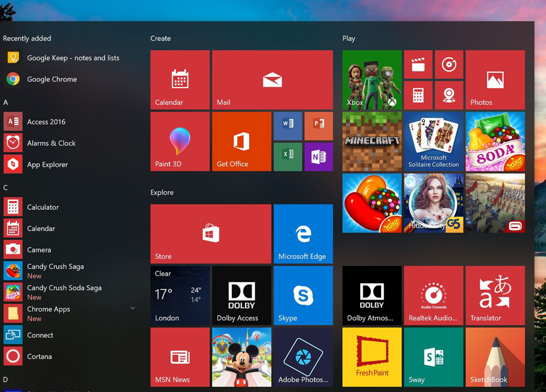
Task: Open the Store tile
Action: [210, 234]
